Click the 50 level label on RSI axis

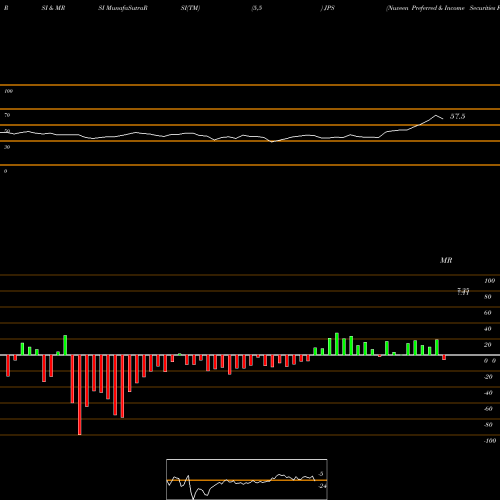tap(7, 131)
